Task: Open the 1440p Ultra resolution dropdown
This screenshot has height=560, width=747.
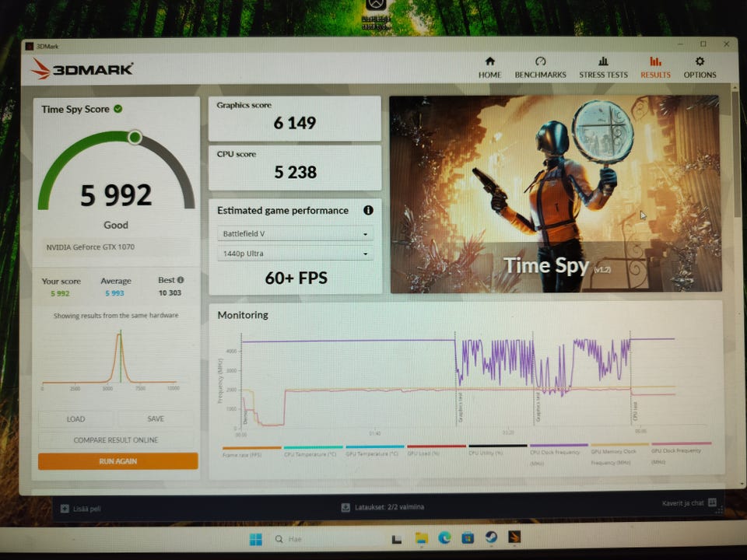Action: tap(295, 254)
